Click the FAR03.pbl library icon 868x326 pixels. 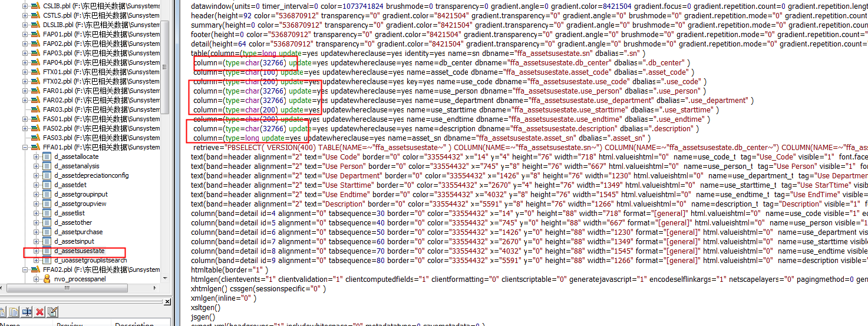[x=36, y=109]
